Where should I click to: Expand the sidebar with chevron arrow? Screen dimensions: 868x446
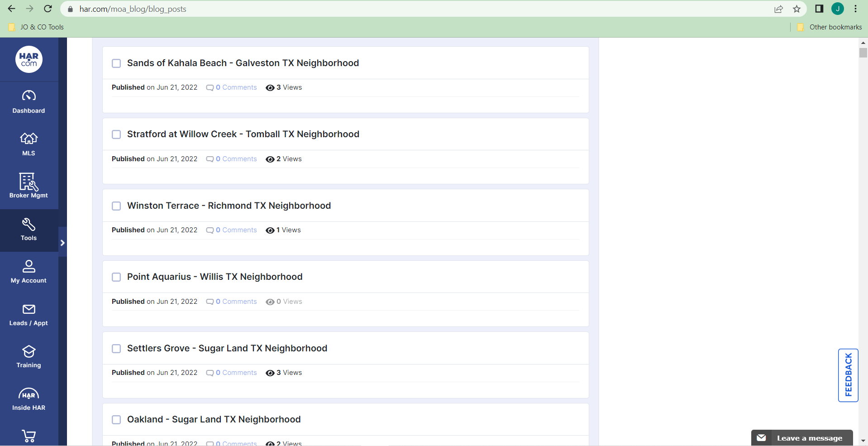62,243
